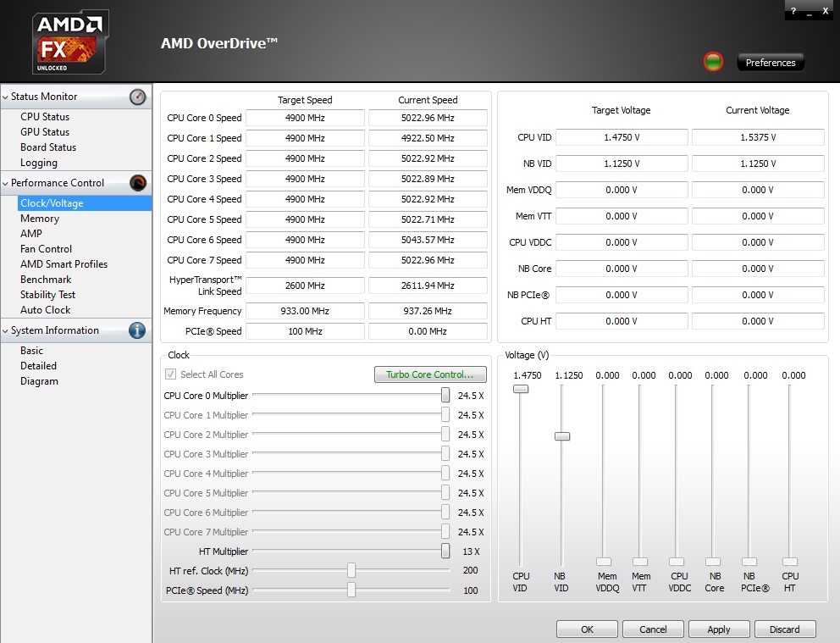Click the NB VID voltage slider handle
The width and height of the screenshot is (840, 643).
click(x=562, y=436)
